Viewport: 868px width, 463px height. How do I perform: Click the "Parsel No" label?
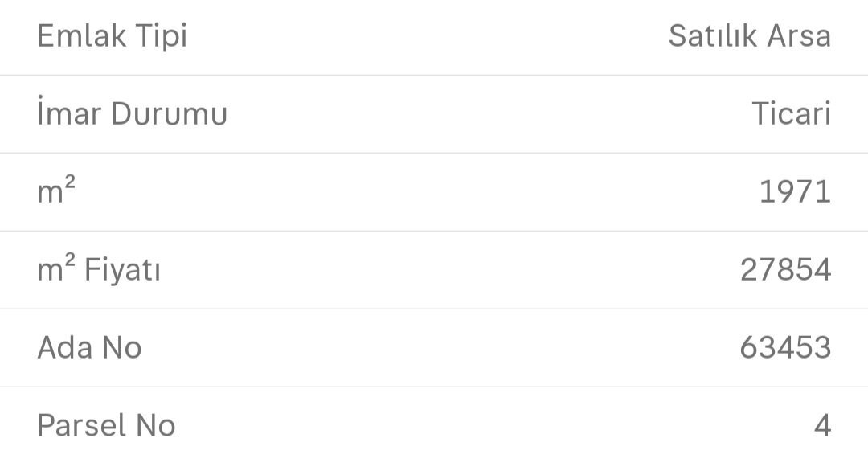coord(106,425)
